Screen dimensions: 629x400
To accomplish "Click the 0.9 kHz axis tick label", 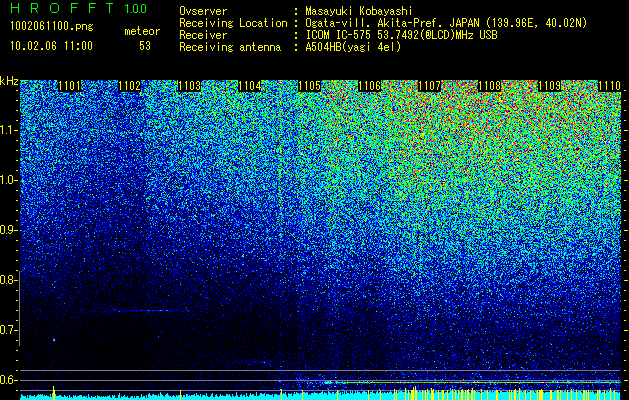I will click(x=8, y=231).
